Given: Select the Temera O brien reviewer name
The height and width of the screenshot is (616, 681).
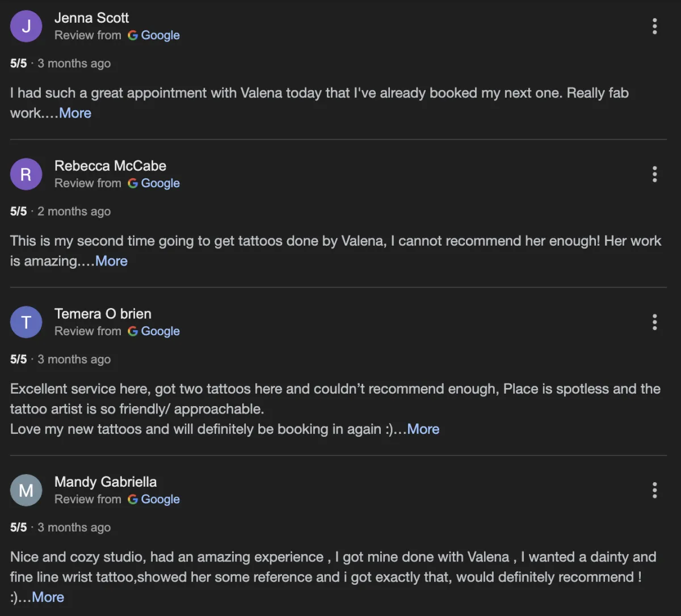Looking at the screenshot, I should point(103,314).
